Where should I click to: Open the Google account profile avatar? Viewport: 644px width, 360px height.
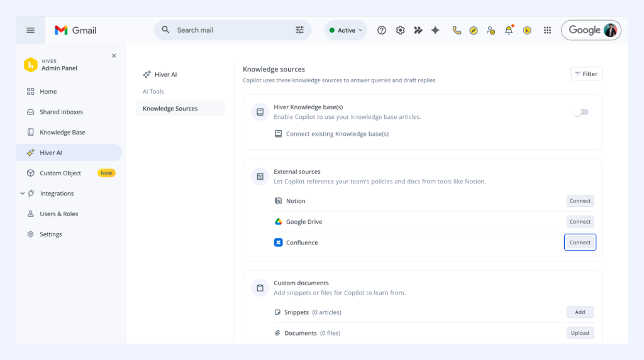(610, 30)
